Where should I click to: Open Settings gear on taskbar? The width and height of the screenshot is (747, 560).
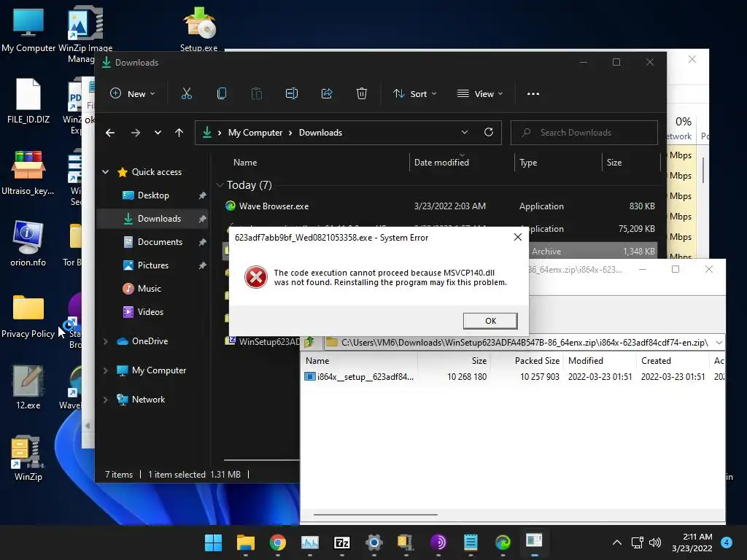tap(374, 542)
